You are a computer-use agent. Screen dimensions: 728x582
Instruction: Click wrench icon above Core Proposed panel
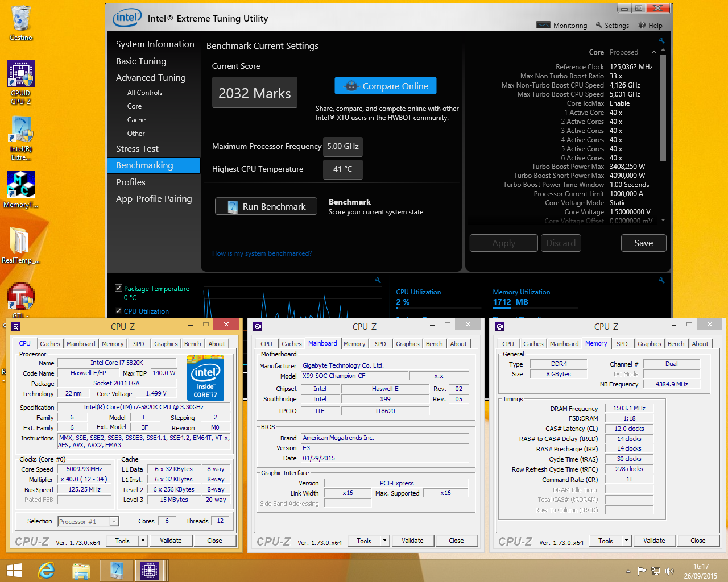point(661,41)
